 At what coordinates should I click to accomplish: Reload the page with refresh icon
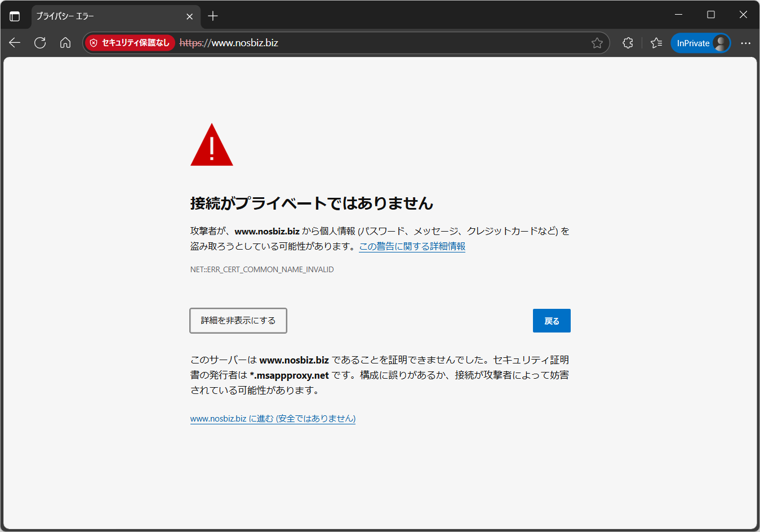coord(40,43)
